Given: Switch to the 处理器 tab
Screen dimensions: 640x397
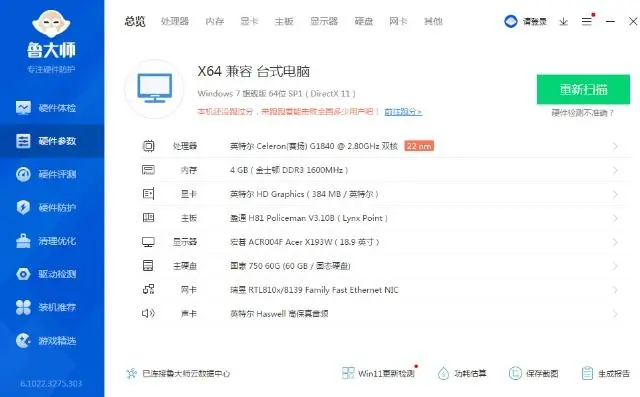Looking at the screenshot, I should click(x=175, y=21).
